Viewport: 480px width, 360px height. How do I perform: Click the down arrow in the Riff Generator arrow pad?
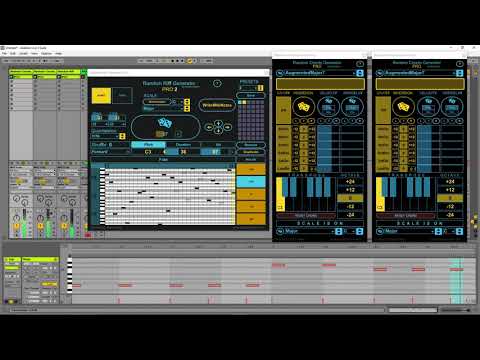coord(218,131)
